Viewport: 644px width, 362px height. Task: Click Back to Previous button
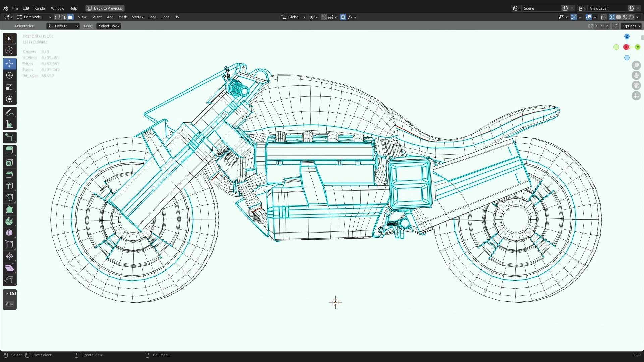[x=105, y=8]
